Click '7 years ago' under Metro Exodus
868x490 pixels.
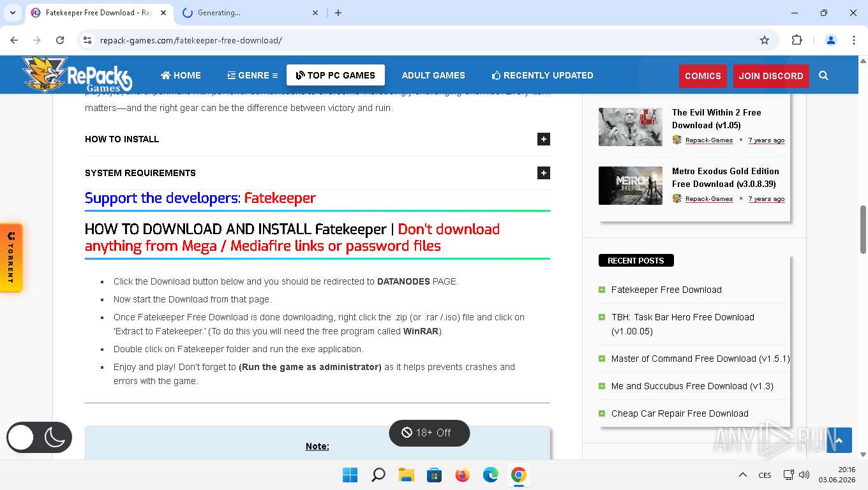[767, 199]
